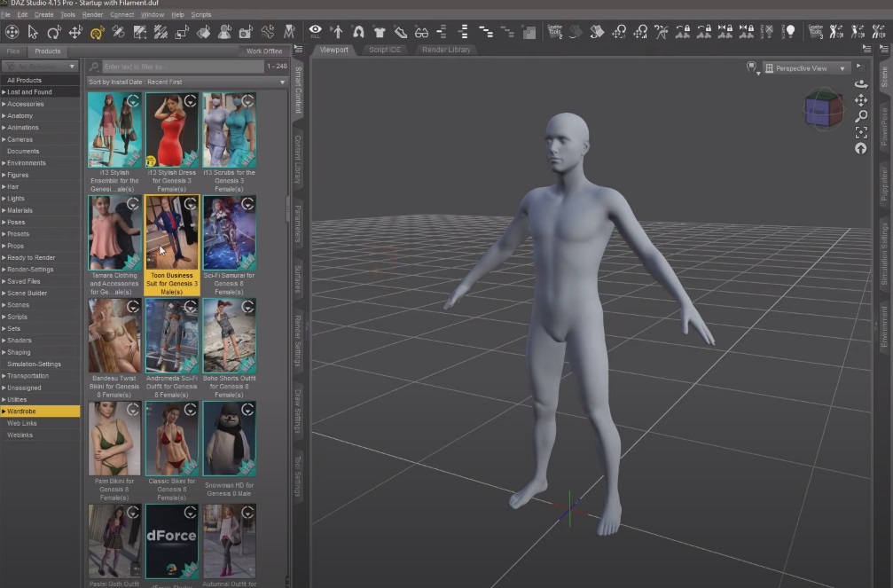This screenshot has width=893, height=588.
Task: Click the reset camera arrow icon
Action: point(860,149)
